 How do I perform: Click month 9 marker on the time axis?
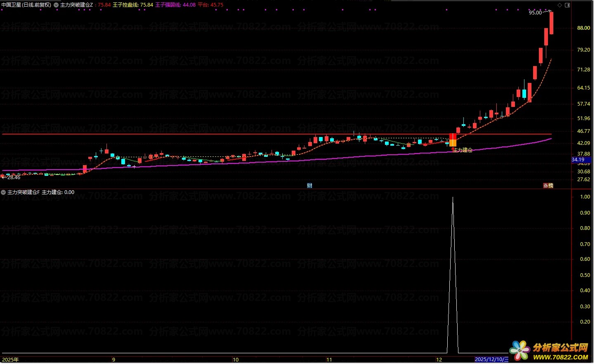(113, 359)
